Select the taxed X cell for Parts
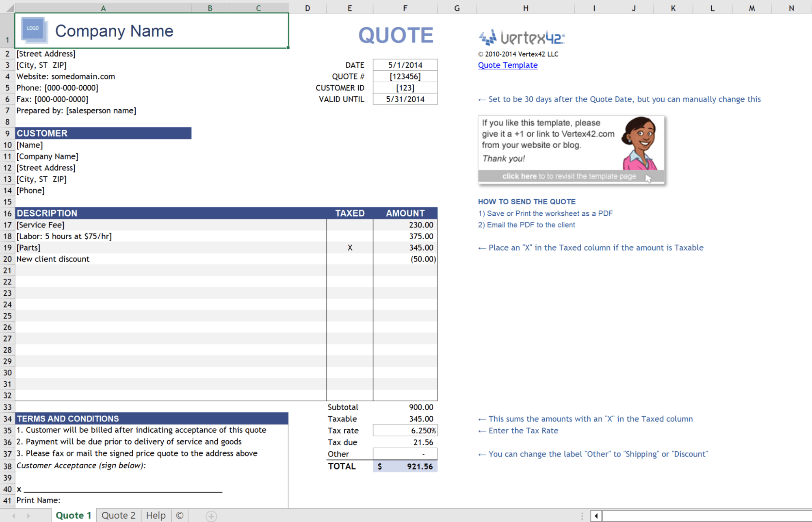This screenshot has width=812, height=522. click(x=350, y=247)
